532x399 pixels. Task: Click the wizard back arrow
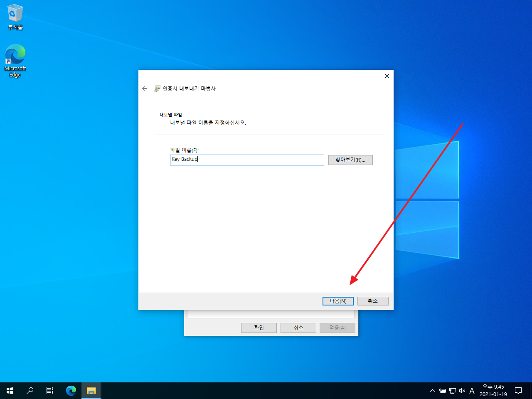point(145,89)
